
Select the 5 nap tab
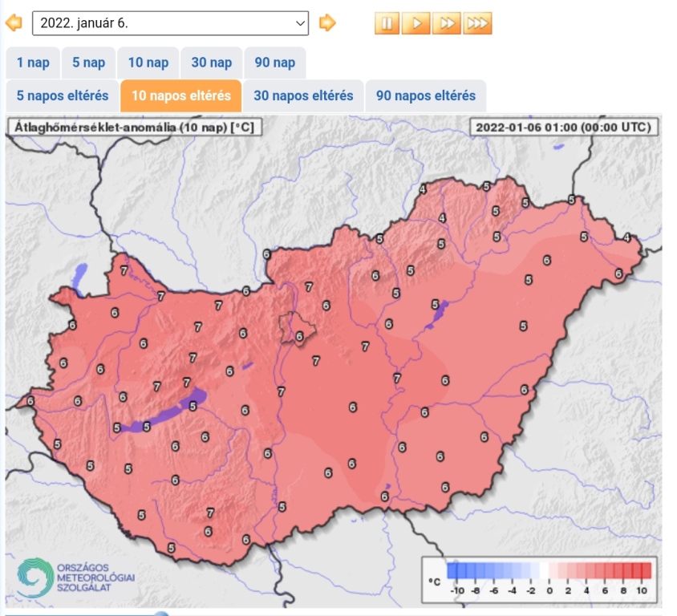(x=88, y=63)
